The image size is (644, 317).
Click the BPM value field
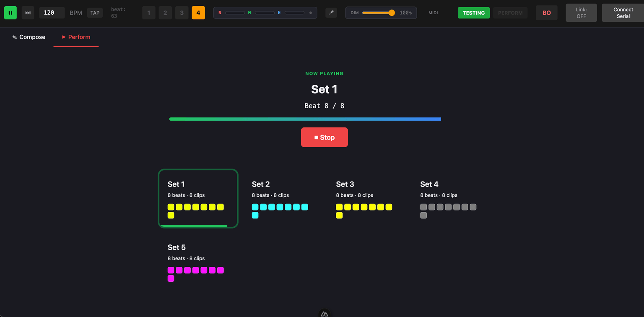[x=52, y=13]
